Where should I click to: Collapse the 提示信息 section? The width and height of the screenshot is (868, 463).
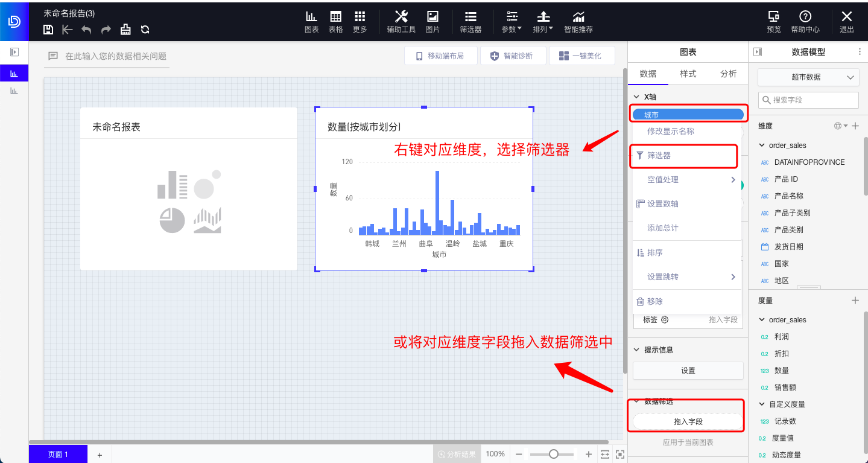click(637, 350)
